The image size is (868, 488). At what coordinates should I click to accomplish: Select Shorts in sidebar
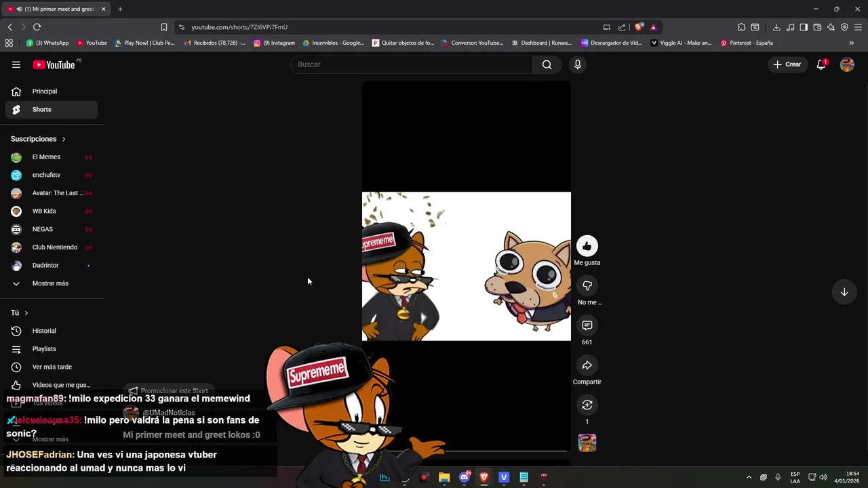(x=52, y=109)
